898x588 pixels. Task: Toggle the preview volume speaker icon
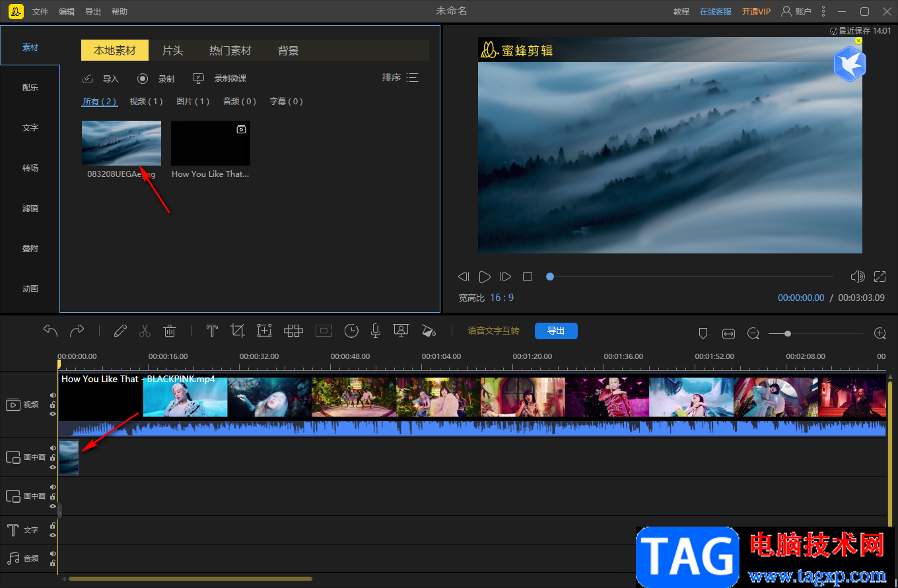pos(858,277)
